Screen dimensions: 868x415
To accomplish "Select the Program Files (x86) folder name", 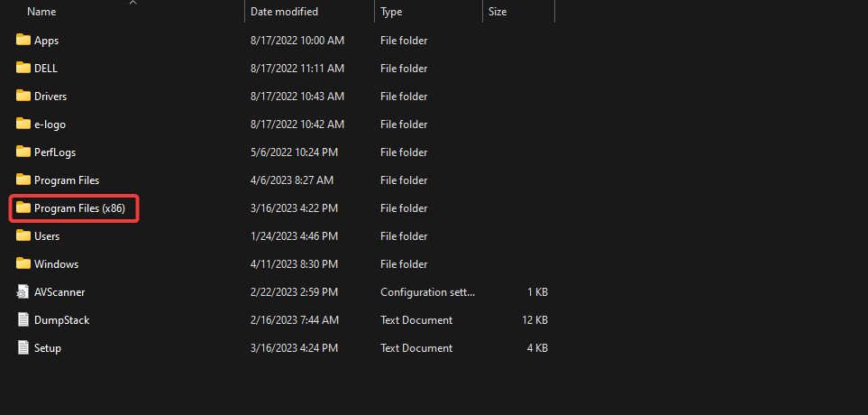I will [86, 208].
